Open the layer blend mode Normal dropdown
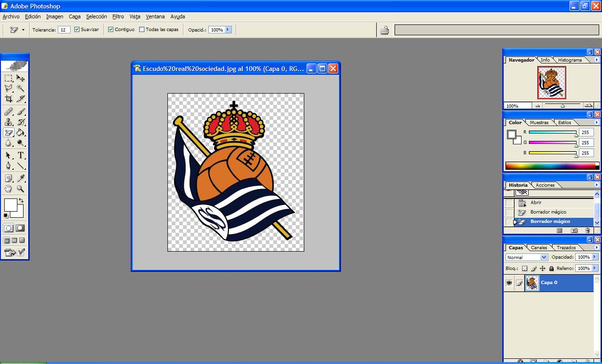 [x=544, y=257]
